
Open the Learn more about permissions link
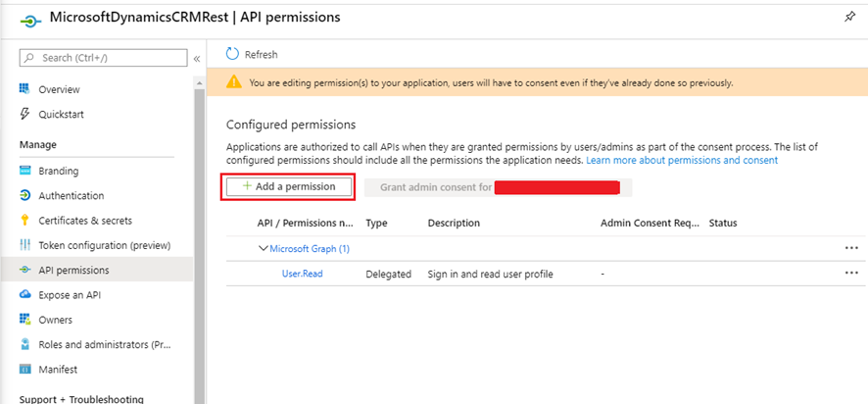682,160
